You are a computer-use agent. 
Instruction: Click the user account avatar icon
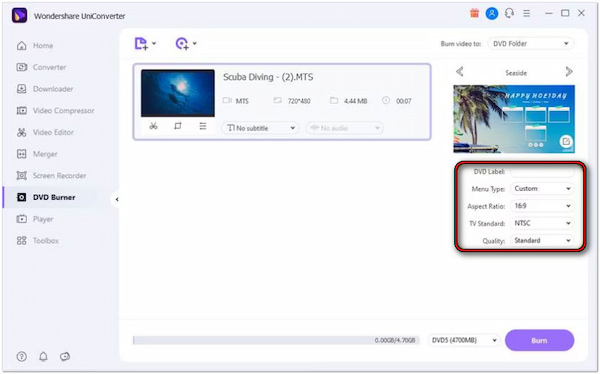click(x=492, y=13)
